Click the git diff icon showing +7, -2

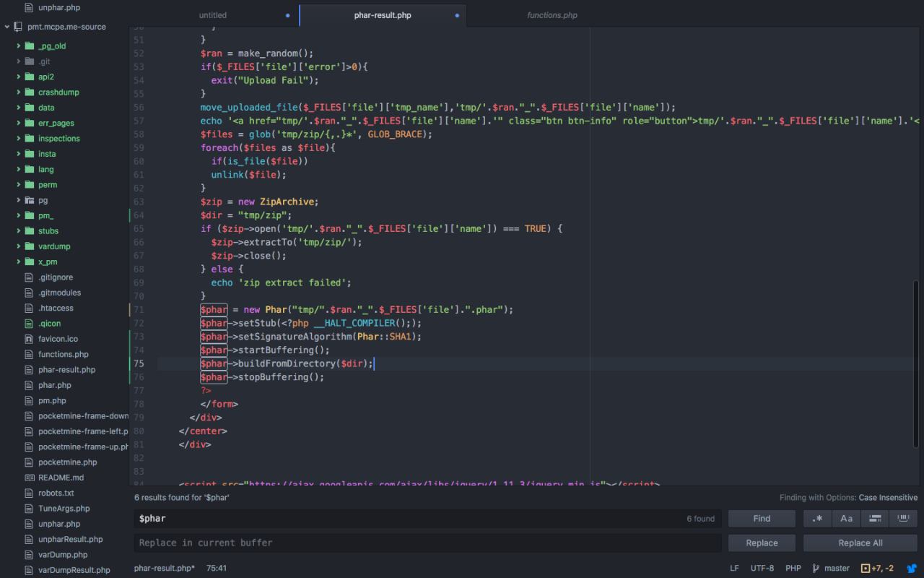tap(866, 569)
